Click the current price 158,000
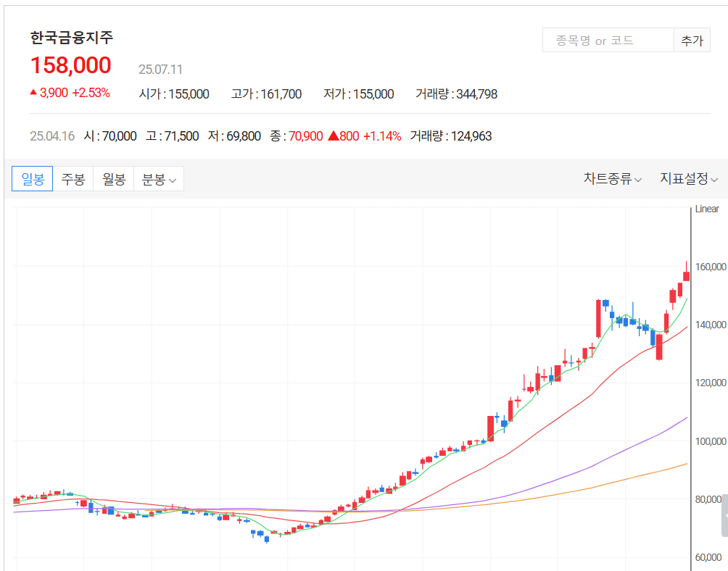 pos(70,65)
